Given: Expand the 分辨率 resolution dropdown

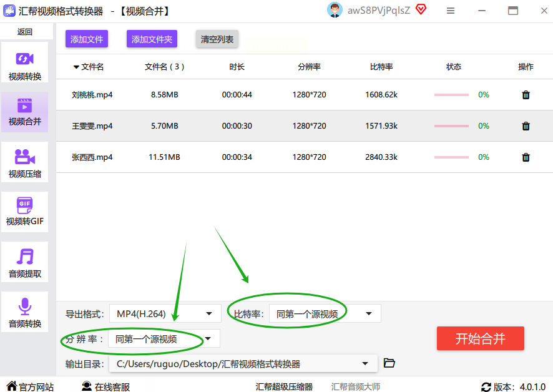Looking at the screenshot, I should coord(164,339).
